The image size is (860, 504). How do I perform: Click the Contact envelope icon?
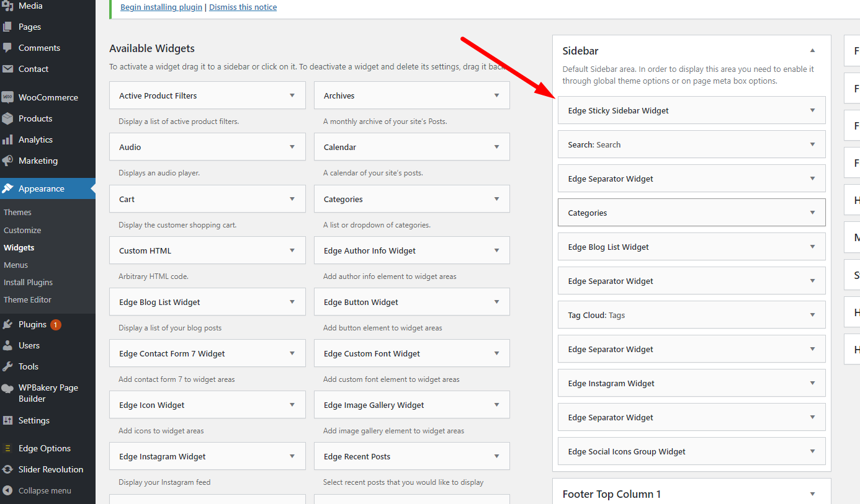7,69
